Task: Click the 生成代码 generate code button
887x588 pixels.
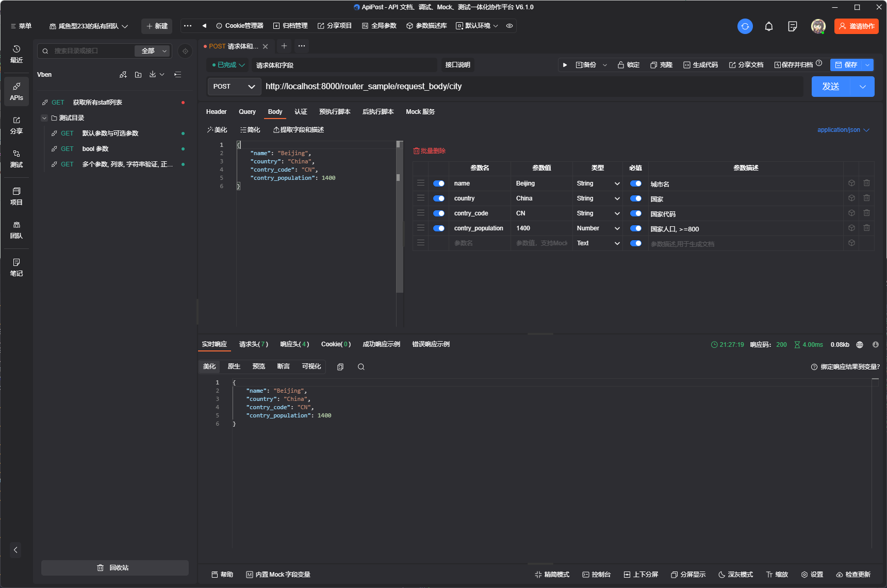Action: (x=701, y=65)
